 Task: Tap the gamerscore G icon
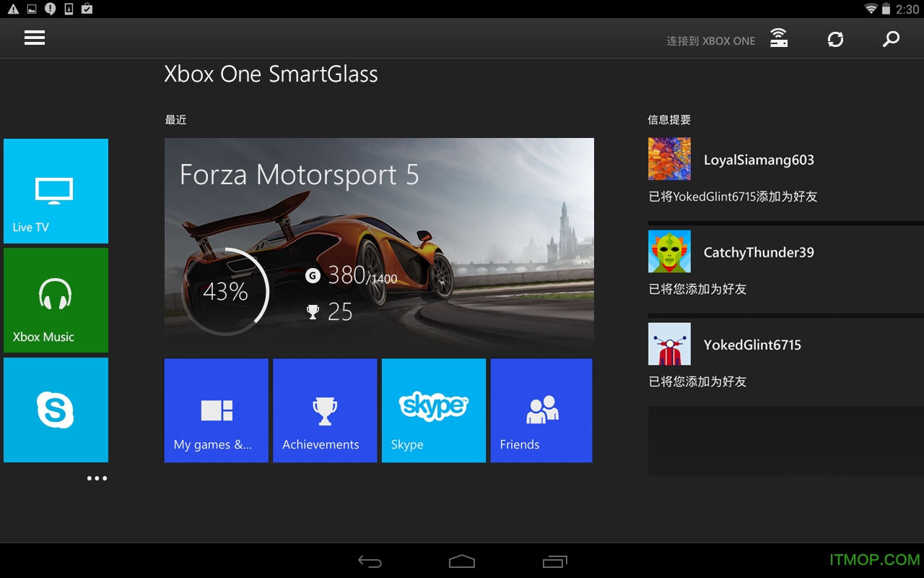[x=313, y=275]
